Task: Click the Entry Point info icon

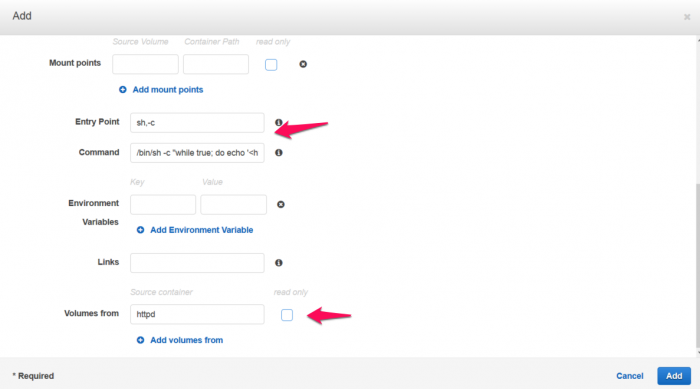Action: [279, 122]
